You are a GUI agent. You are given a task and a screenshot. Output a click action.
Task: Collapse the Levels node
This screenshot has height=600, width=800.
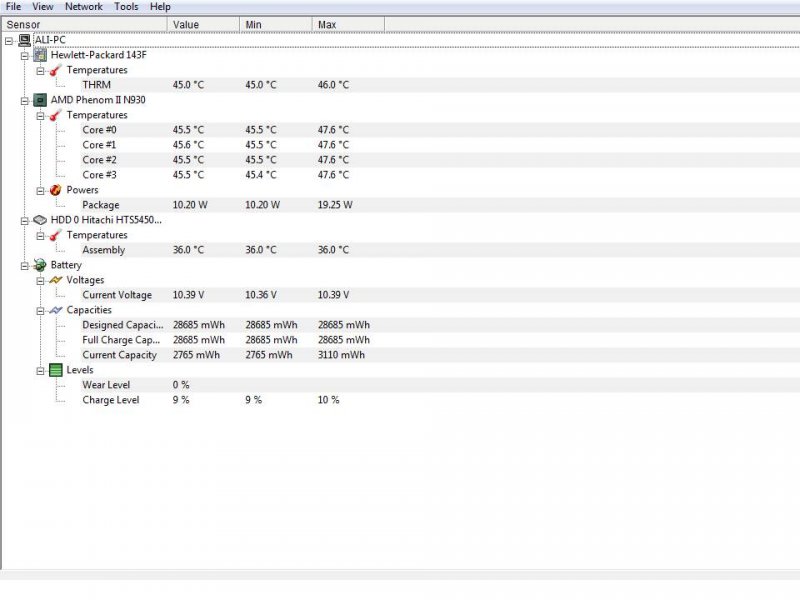click(x=40, y=371)
